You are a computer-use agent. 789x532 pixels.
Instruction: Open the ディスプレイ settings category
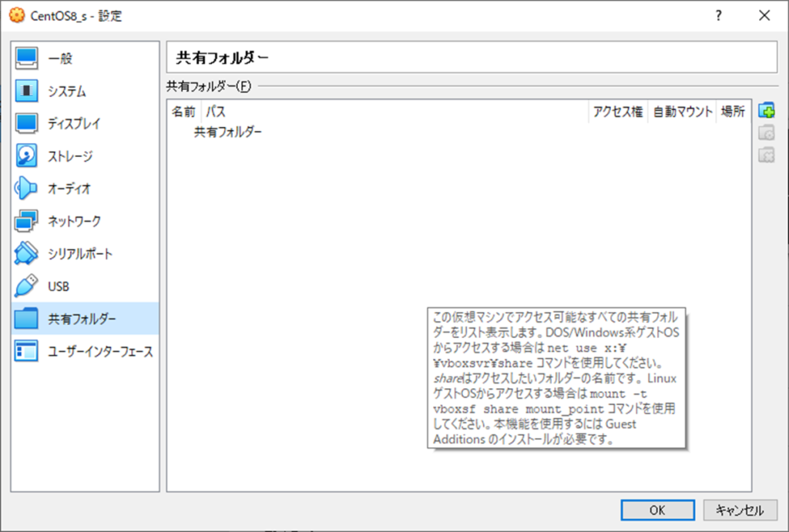85,124
